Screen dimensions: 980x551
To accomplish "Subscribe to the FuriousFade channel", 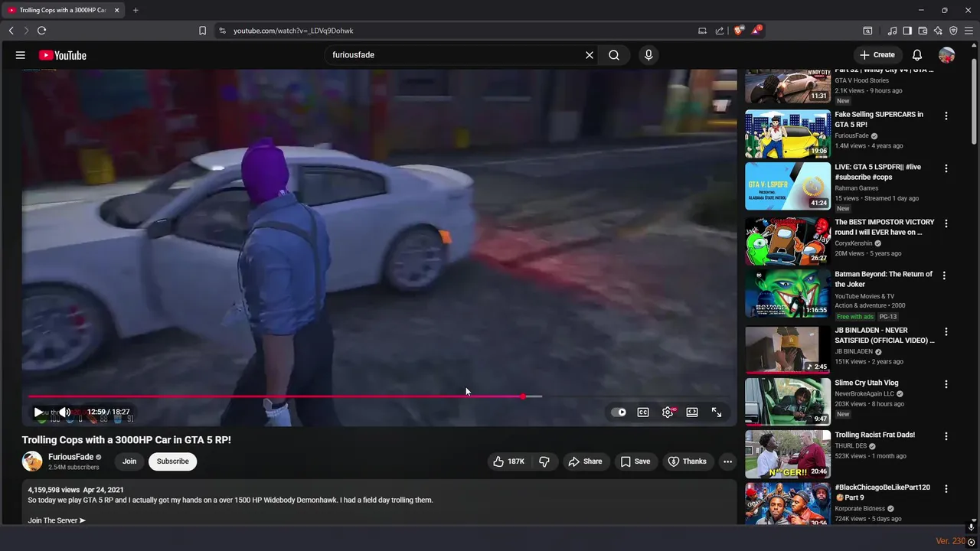I will tap(172, 461).
